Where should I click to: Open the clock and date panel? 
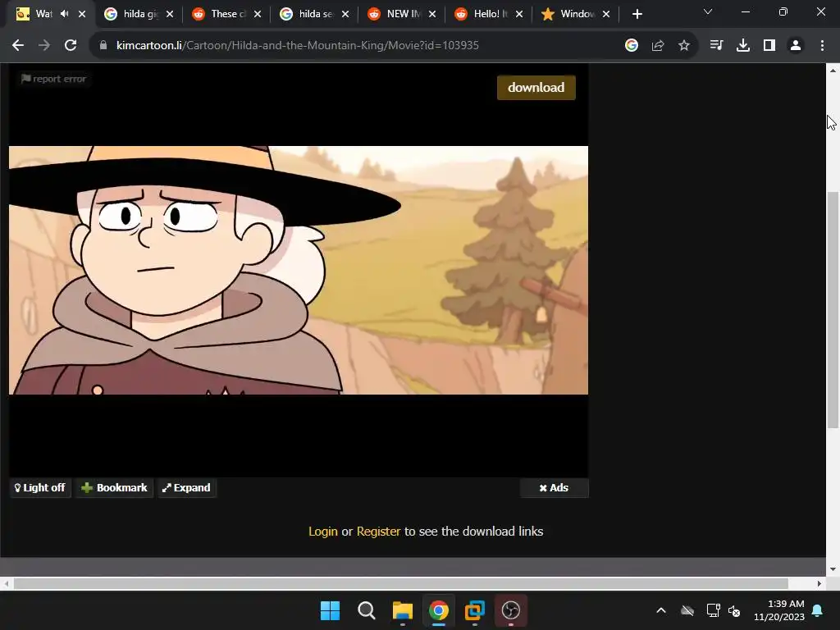(779, 610)
